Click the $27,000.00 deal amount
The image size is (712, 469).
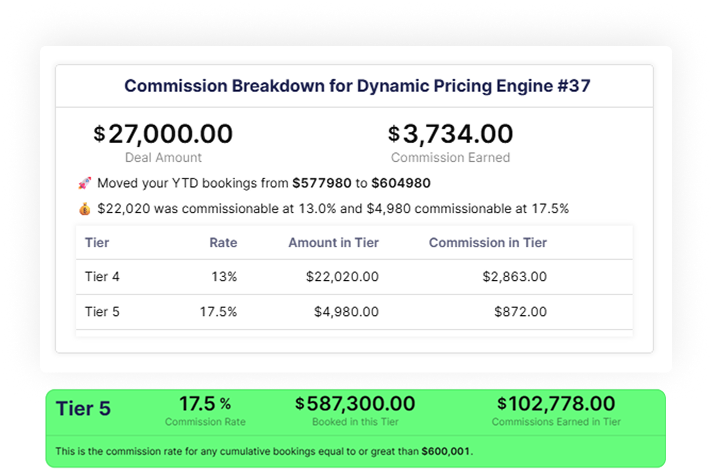tap(163, 134)
